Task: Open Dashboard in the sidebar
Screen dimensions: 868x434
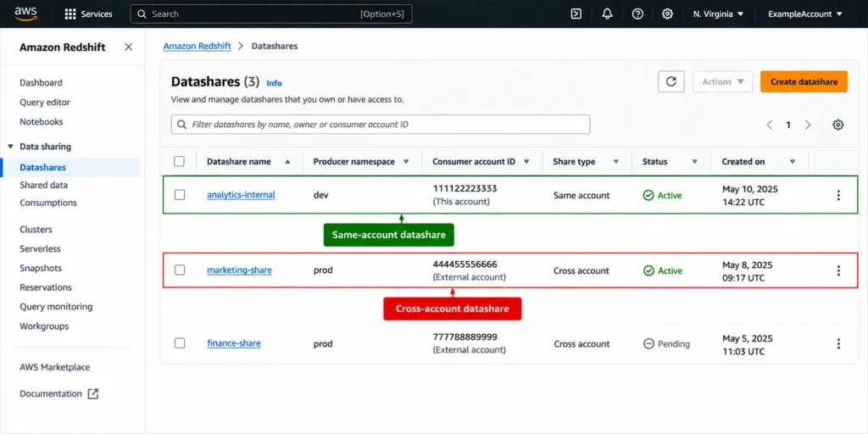Action: (x=41, y=82)
